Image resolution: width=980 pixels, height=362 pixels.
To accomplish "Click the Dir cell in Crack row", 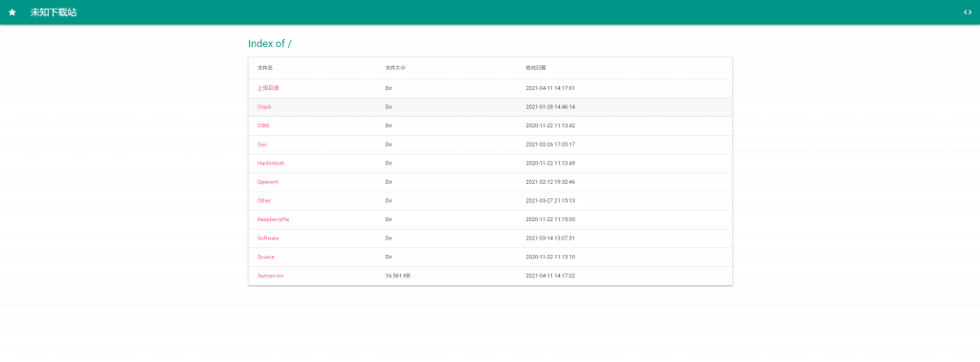I will tap(389, 107).
